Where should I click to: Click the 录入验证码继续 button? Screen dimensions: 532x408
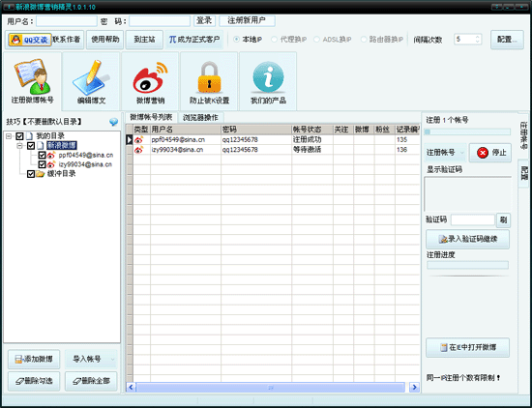point(467,239)
